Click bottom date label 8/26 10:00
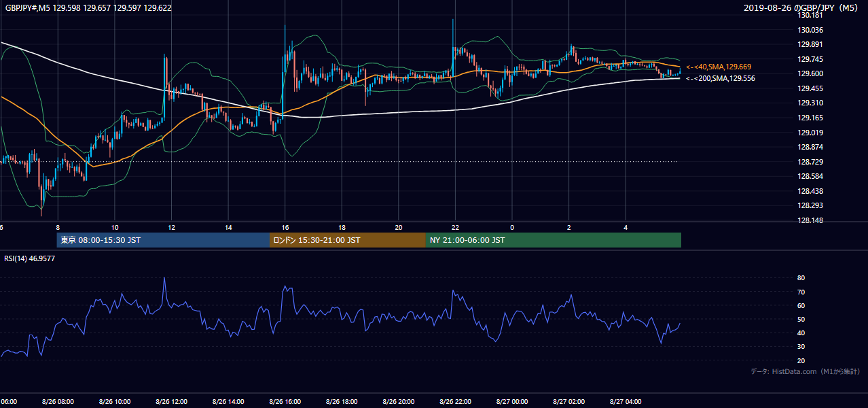868x408 pixels. [114, 402]
